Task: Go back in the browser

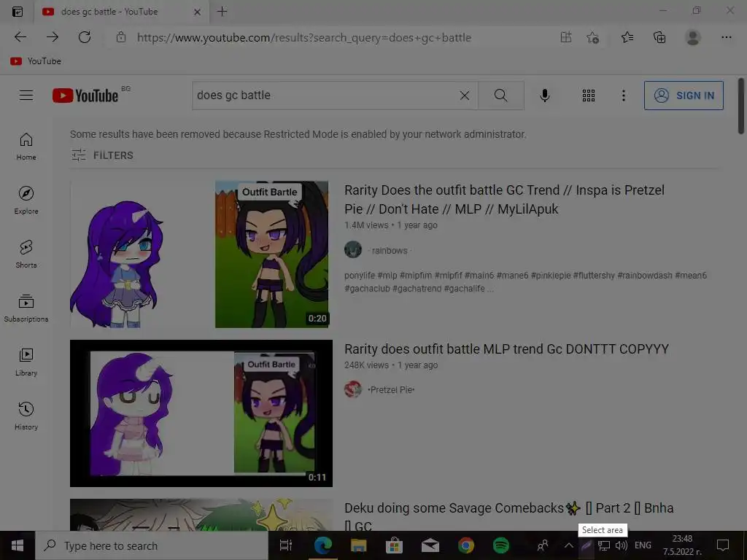Action: coord(20,37)
